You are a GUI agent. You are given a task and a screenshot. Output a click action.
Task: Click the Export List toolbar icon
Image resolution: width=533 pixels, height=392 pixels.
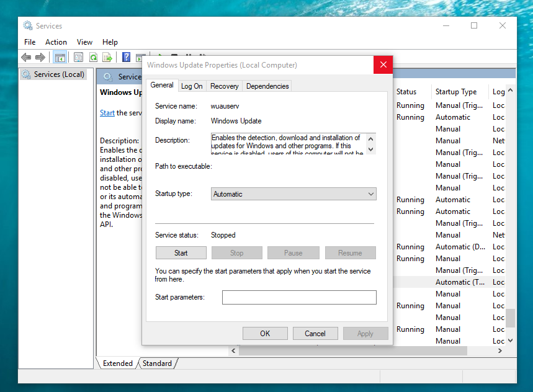pos(107,57)
